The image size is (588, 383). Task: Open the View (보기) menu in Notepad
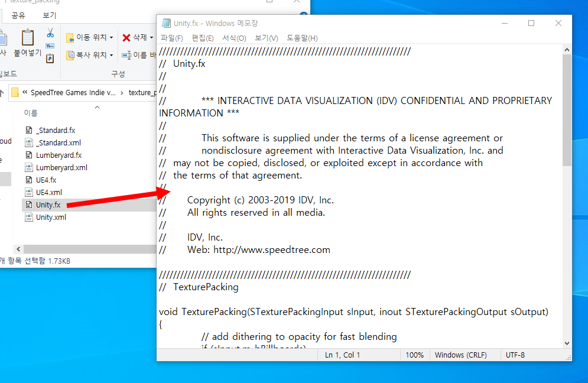tap(267, 38)
